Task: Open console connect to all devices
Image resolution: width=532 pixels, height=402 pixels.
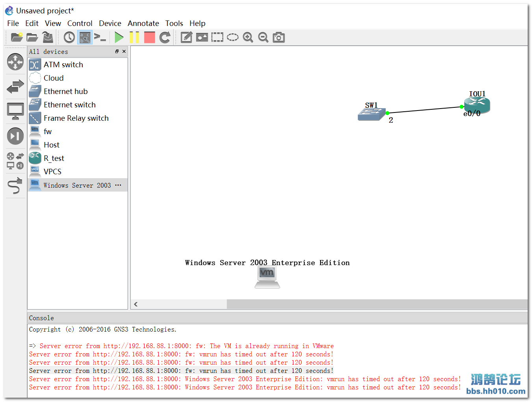Action: [x=100, y=37]
